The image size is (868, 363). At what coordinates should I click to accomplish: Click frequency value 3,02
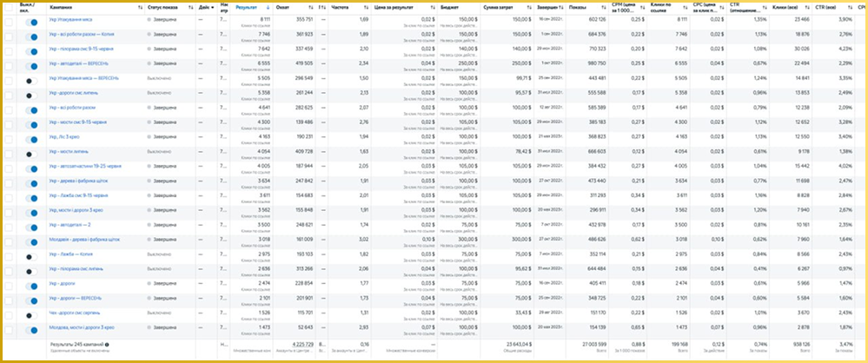click(x=364, y=239)
